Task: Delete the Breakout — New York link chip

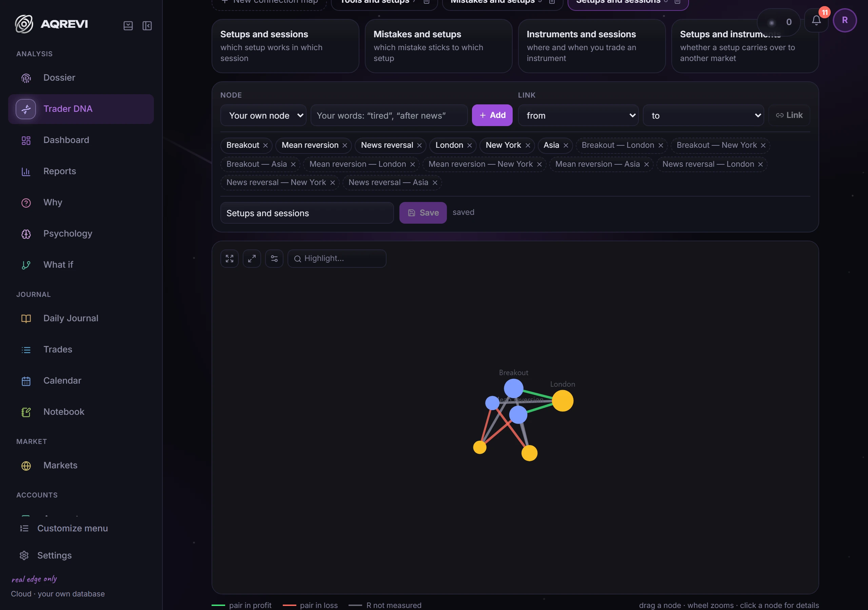Action: [763, 145]
